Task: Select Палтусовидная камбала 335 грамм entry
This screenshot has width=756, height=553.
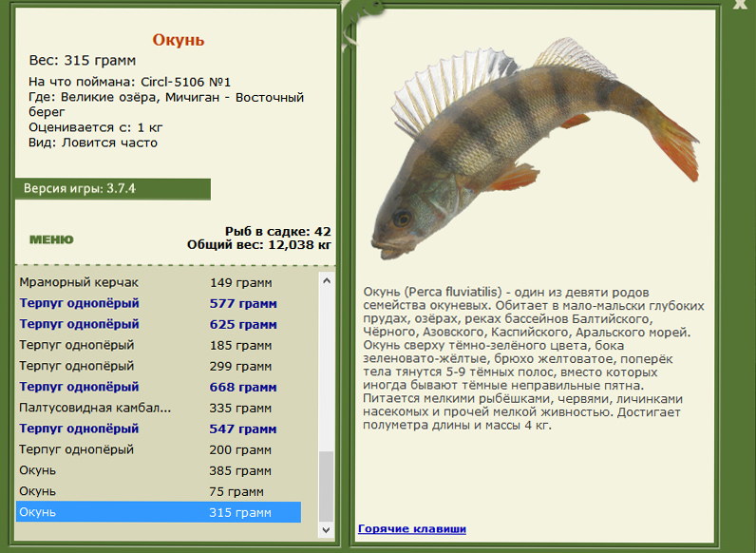Action: pos(159,409)
